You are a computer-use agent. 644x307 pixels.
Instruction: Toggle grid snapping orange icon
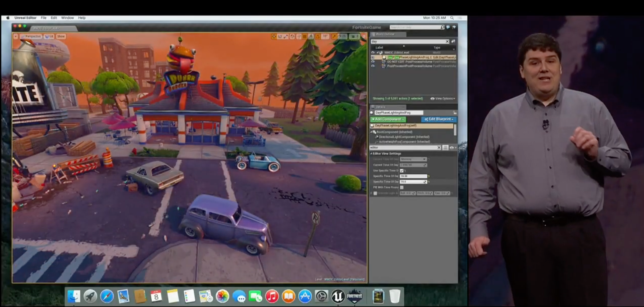pos(305,36)
